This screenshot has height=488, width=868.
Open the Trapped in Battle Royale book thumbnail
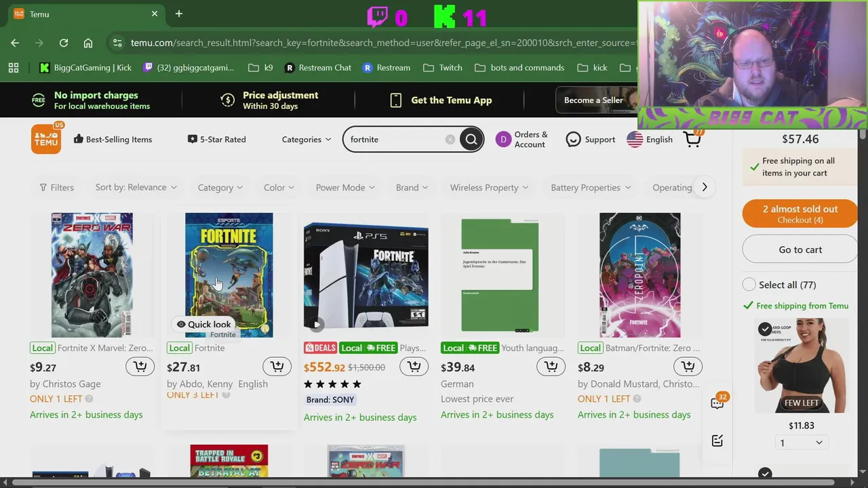click(229, 461)
